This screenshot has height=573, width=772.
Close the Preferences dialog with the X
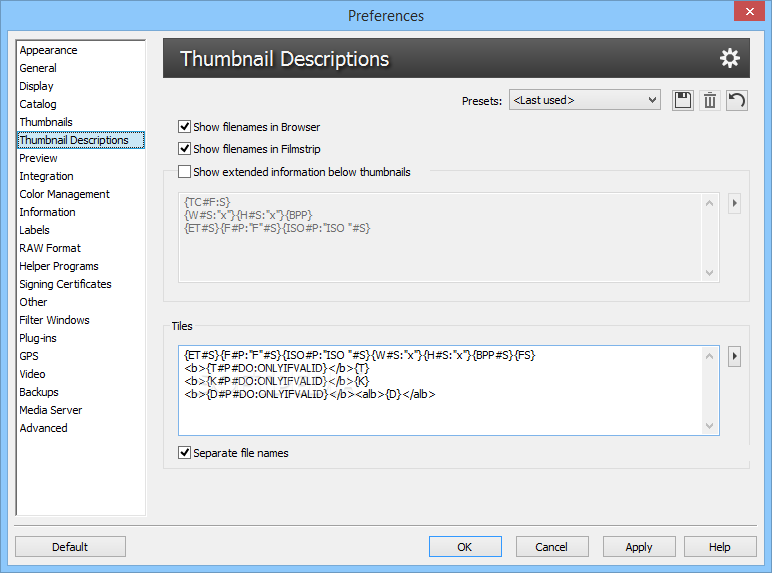[x=749, y=11]
